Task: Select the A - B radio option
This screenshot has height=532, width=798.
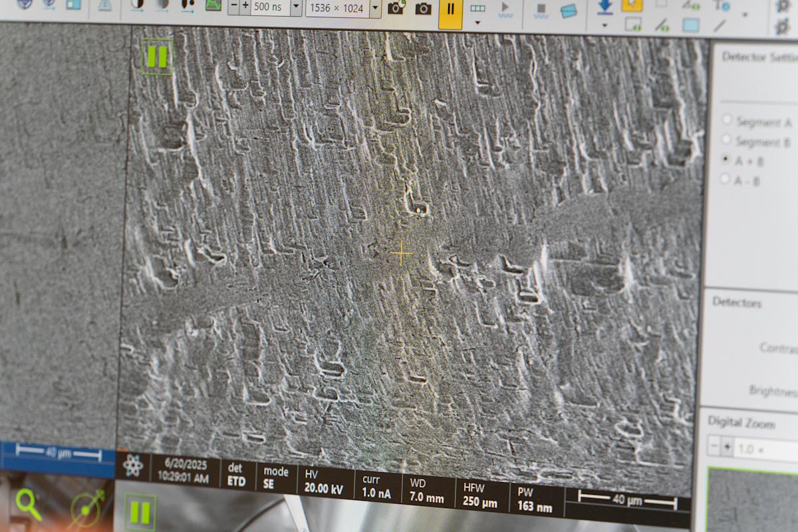Action: pos(726,179)
